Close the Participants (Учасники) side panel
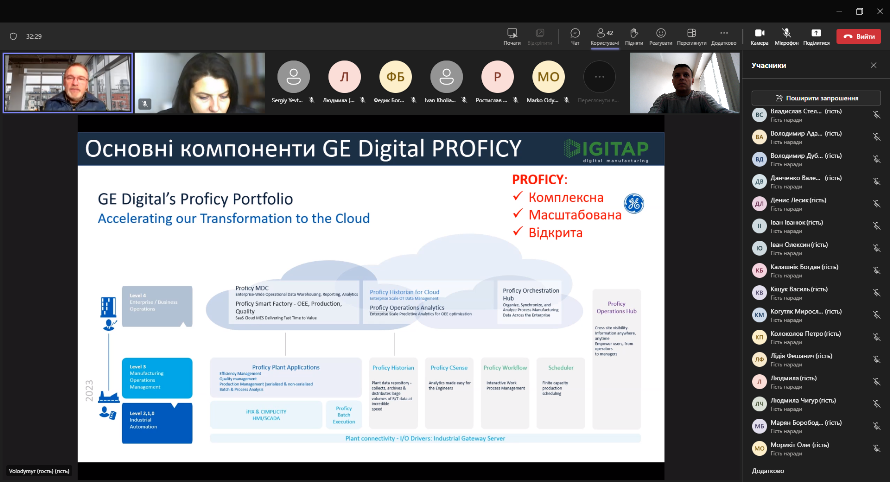 click(x=875, y=66)
